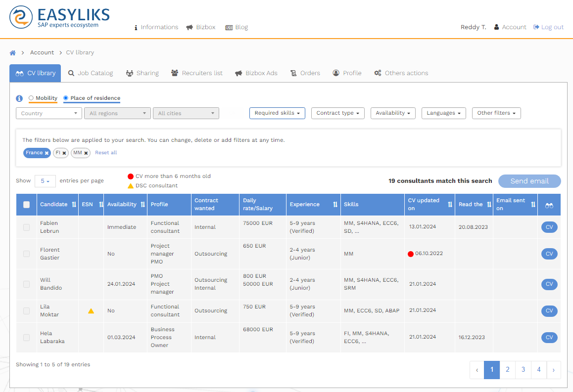The height and width of the screenshot is (392, 573).
Task: Click DSC consultant triangle for Lila Moktar
Action: click(x=91, y=311)
